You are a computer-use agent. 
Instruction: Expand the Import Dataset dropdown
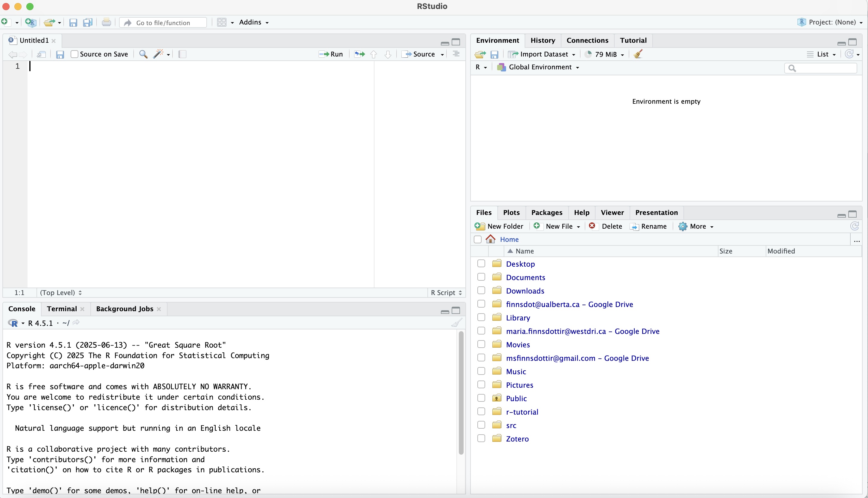tap(542, 54)
